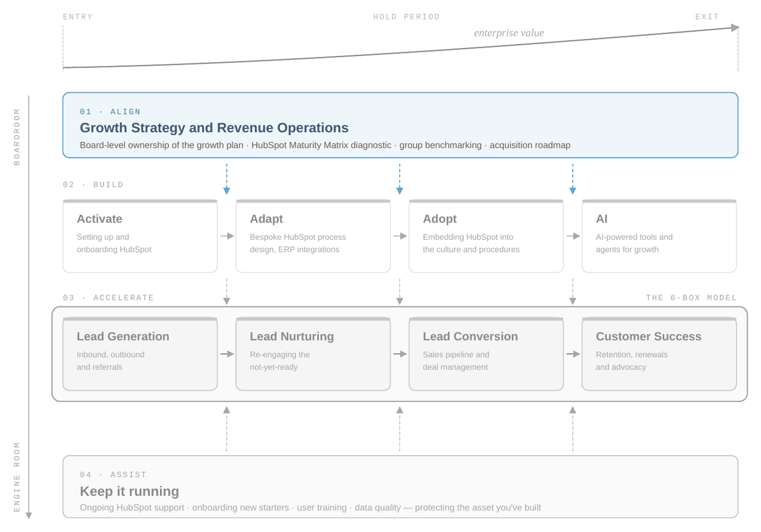
Task: Click arrow from Lead Conversion to Customer Success
Action: (x=573, y=354)
